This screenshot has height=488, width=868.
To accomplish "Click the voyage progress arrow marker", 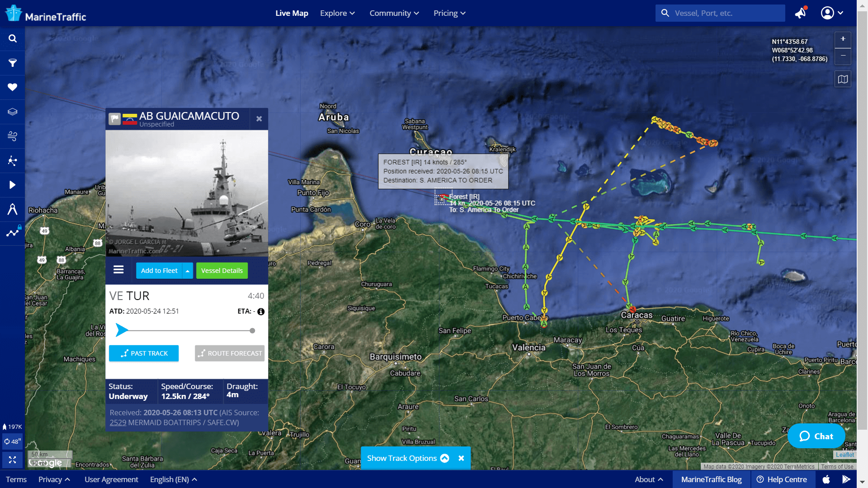I will (x=121, y=330).
